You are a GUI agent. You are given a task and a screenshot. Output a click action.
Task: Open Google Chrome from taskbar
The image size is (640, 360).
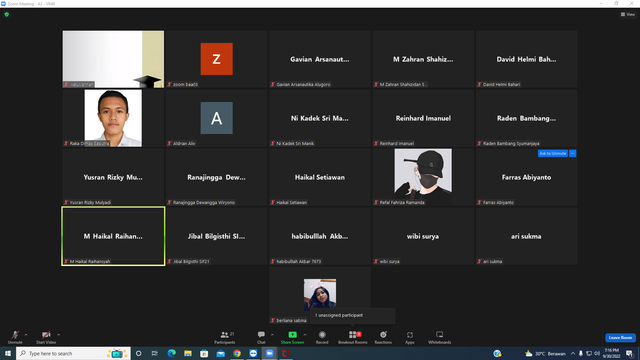tap(237, 353)
